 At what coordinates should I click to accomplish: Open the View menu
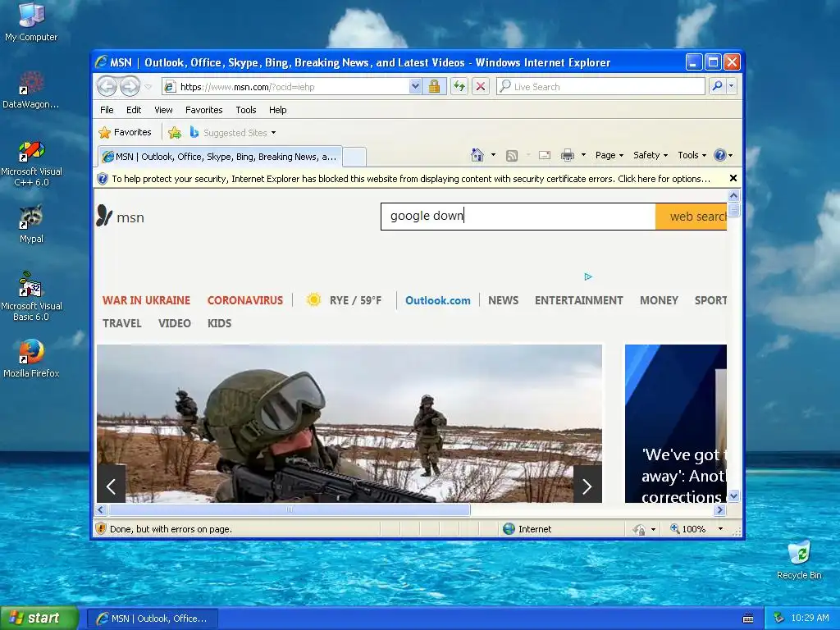(163, 110)
